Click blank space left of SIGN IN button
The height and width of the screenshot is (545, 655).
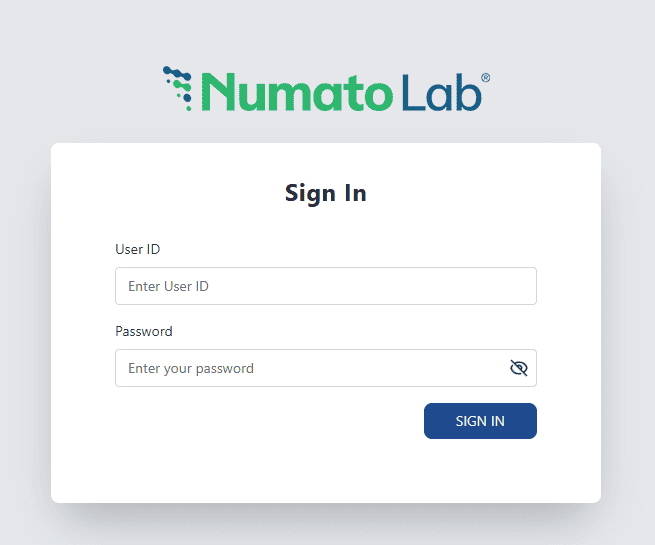coord(270,421)
